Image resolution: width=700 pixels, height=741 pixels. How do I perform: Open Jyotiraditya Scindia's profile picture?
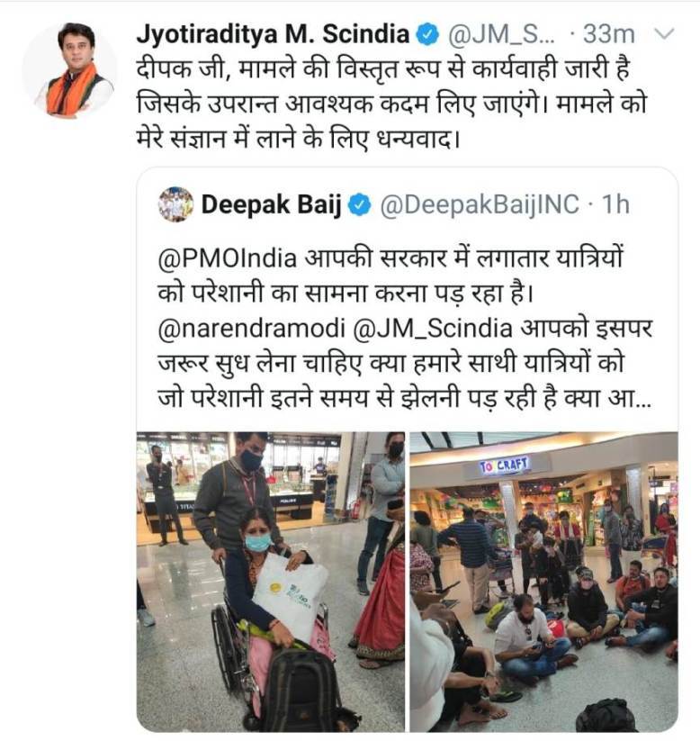[x=69, y=70]
